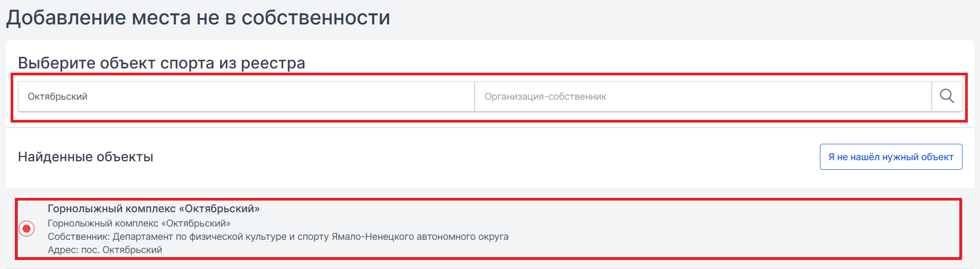The height and width of the screenshot is (269, 980).
Task: Report missing object via the blue outlined button
Action: [891, 157]
